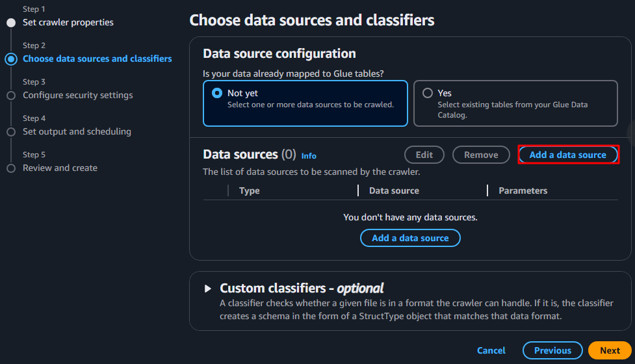
Task: Click the highlighted Add a data source button
Action: click(568, 155)
